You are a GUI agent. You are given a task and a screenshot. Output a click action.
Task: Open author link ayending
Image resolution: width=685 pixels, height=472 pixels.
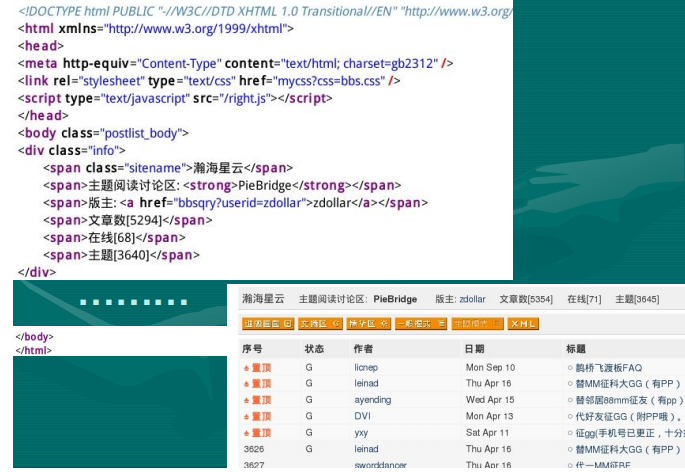click(x=373, y=399)
